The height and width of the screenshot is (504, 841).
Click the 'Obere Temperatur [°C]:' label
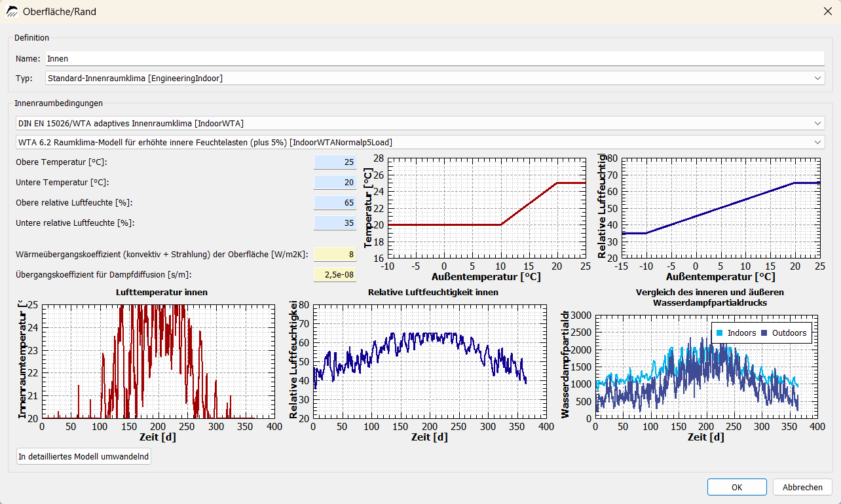pos(61,162)
